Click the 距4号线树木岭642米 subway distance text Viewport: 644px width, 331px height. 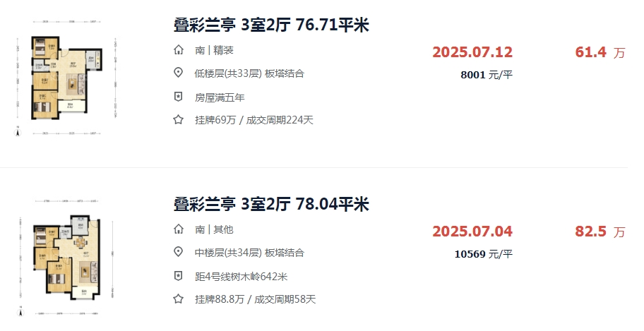tap(241, 276)
